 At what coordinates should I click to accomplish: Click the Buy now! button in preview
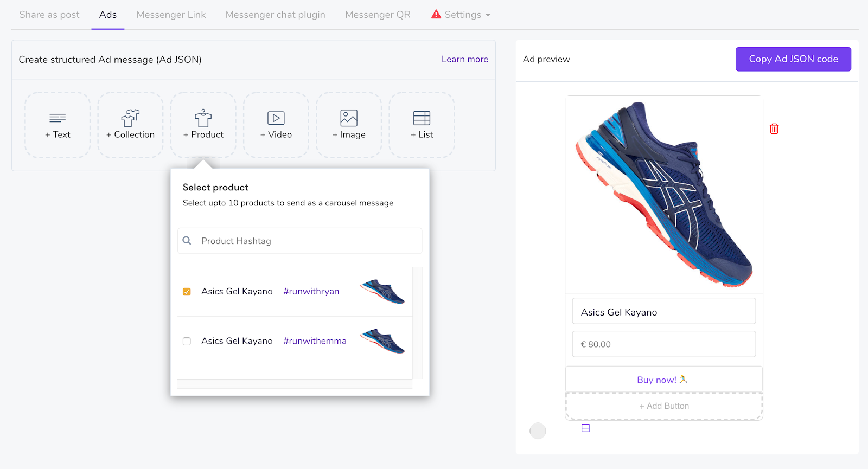(x=664, y=380)
